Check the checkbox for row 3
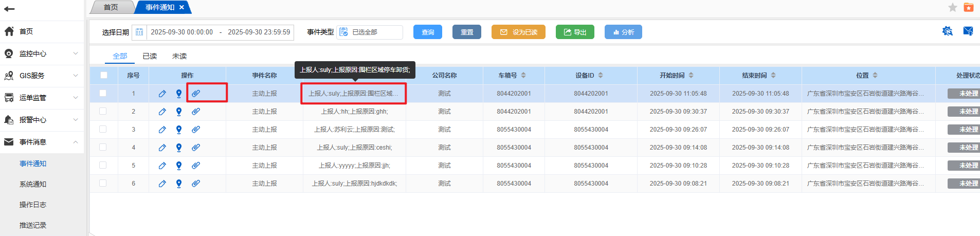 103,129
